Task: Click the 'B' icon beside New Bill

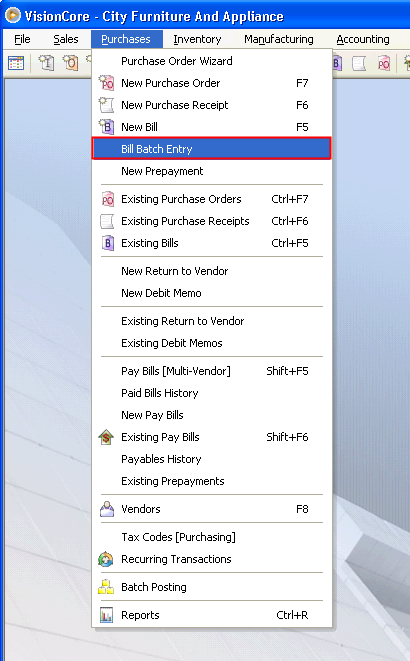Action: tap(106, 126)
